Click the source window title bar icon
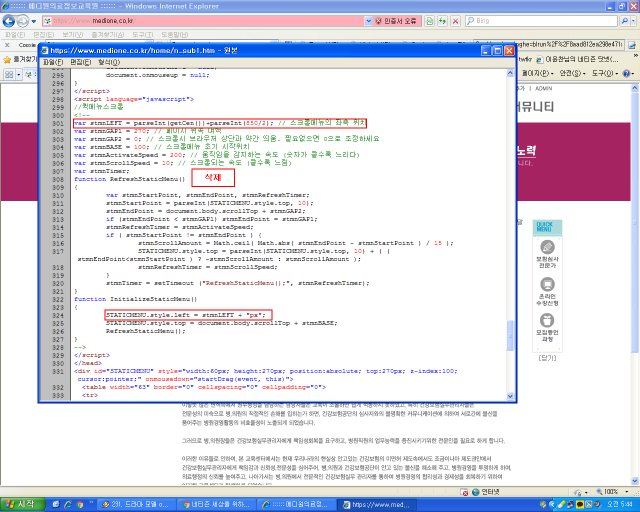The height and width of the screenshot is (512, 640). point(45,51)
